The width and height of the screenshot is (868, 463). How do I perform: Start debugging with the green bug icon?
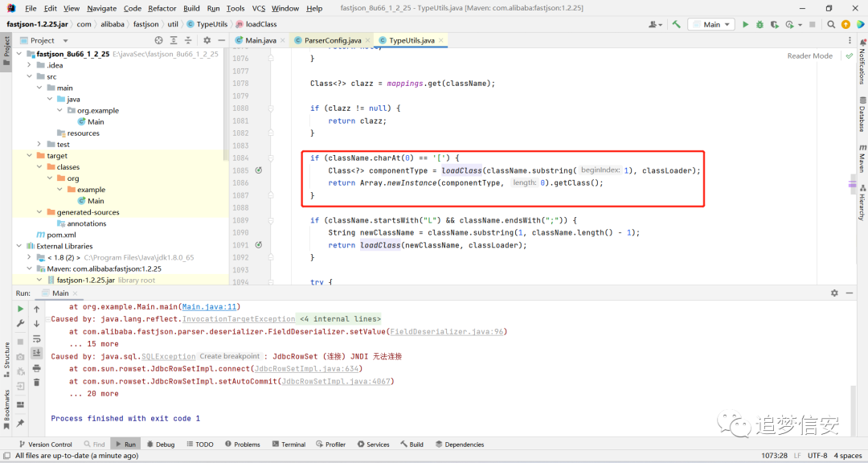click(x=759, y=24)
